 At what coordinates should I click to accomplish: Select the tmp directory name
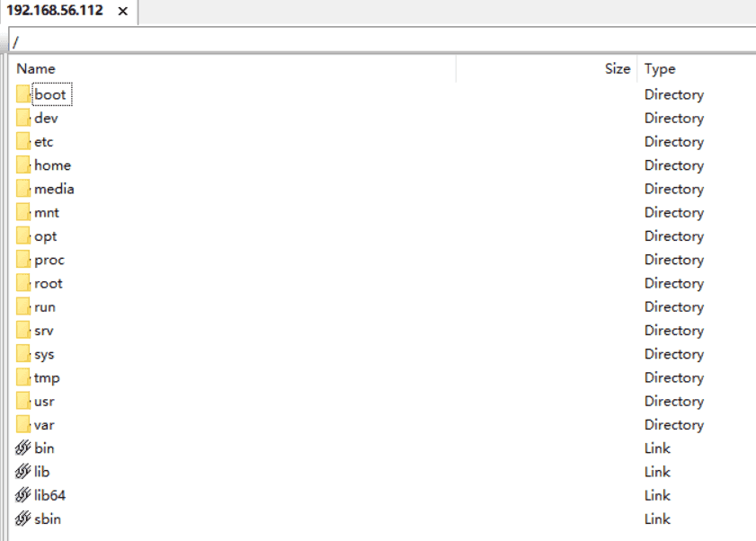47,378
